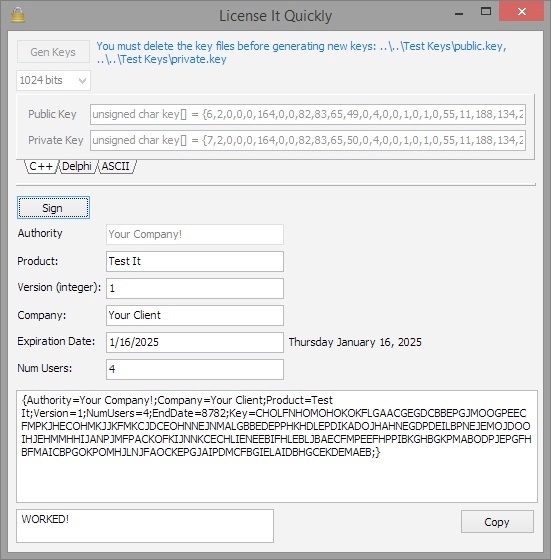Click the WORKED! status box
The image size is (551, 560).
145,526
